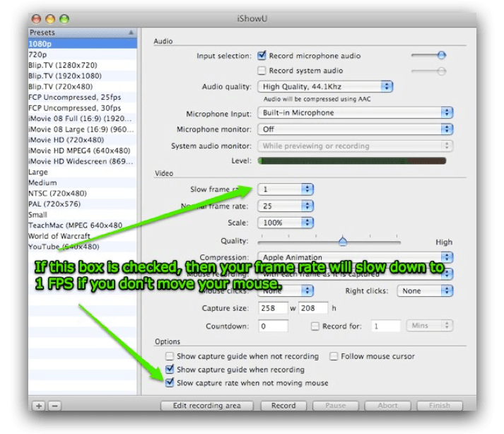Click the Capture size height field
Viewport: 504px width, 434px height.
[x=313, y=308]
